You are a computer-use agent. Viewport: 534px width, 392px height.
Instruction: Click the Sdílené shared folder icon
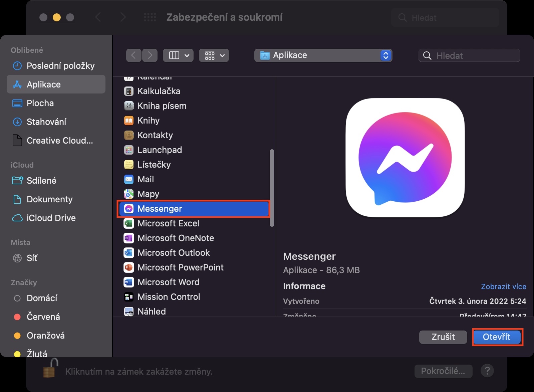[17, 181]
